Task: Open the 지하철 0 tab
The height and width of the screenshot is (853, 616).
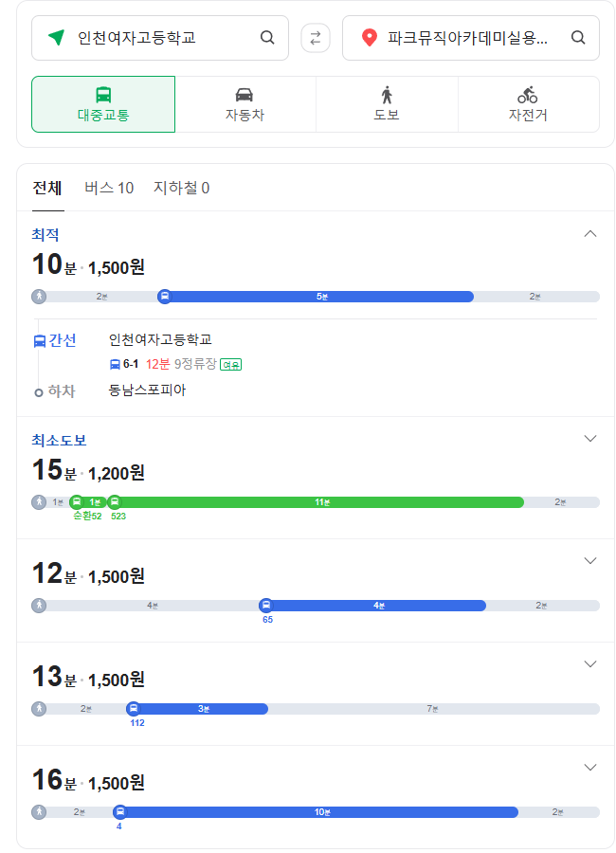Action: point(181,188)
